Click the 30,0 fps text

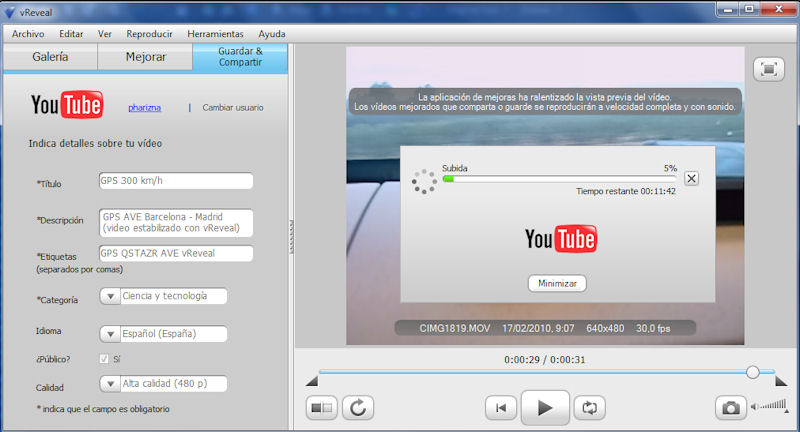653,328
